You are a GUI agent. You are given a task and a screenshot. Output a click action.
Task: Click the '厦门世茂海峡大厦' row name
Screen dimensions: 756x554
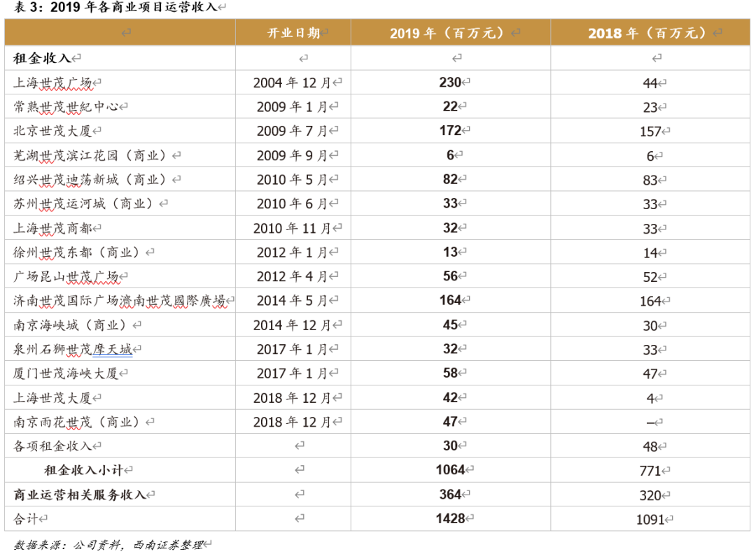tap(66, 374)
